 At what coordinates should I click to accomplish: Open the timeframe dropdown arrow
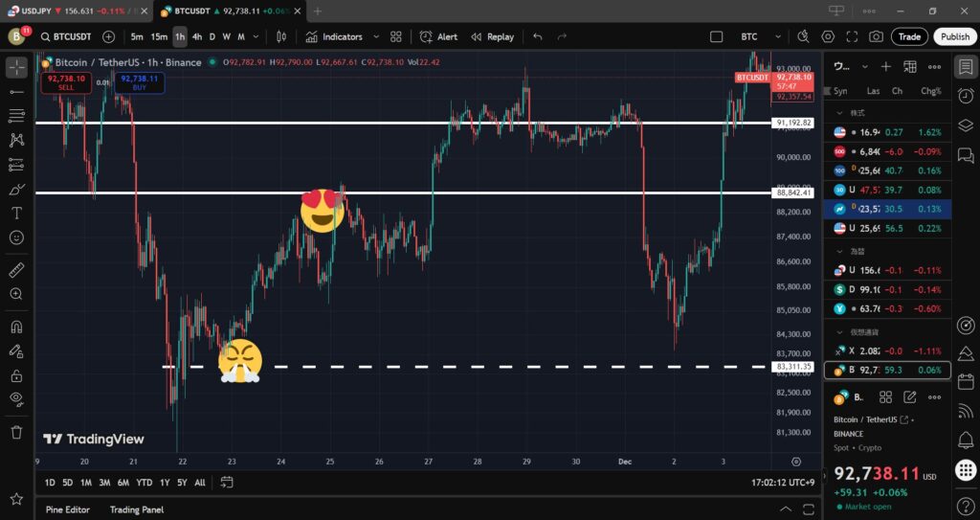pos(256,36)
